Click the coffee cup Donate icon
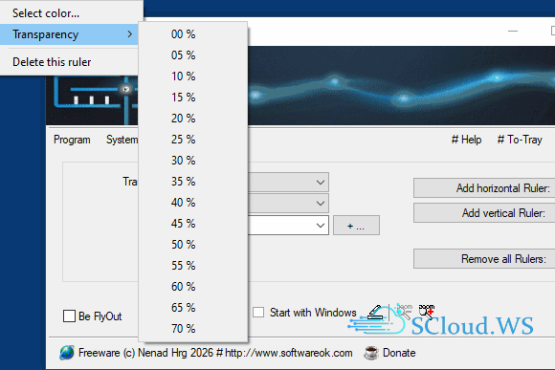The image size is (555, 370). click(x=371, y=353)
